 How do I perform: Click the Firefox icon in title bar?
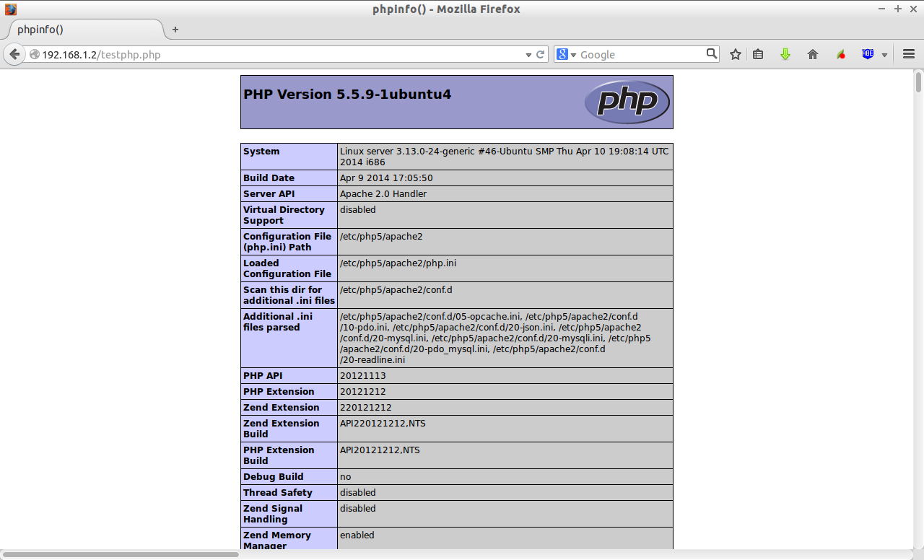point(11,9)
